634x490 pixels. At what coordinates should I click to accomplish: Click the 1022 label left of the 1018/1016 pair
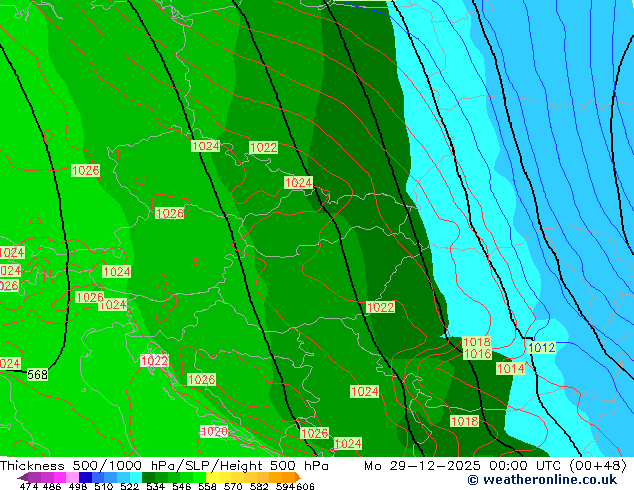[x=380, y=307]
